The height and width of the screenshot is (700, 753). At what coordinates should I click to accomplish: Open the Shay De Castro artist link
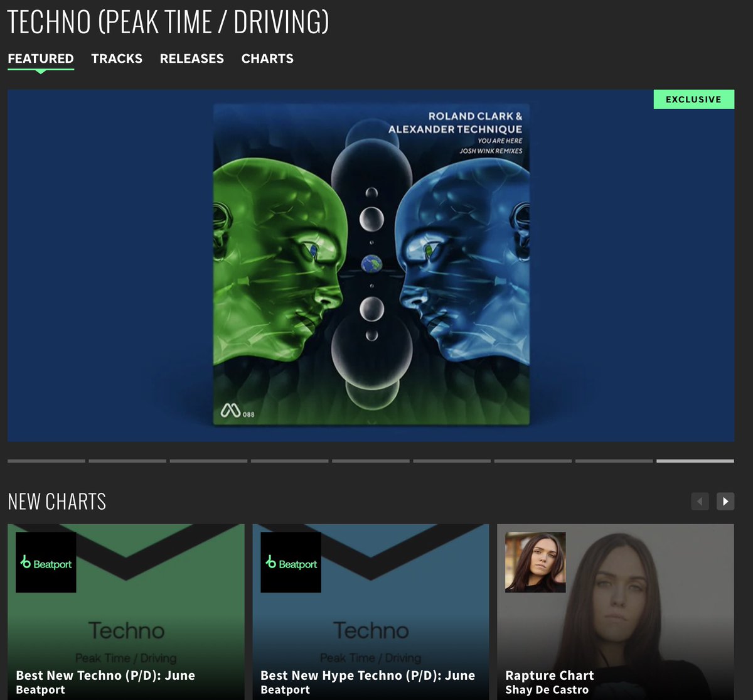pos(547,690)
